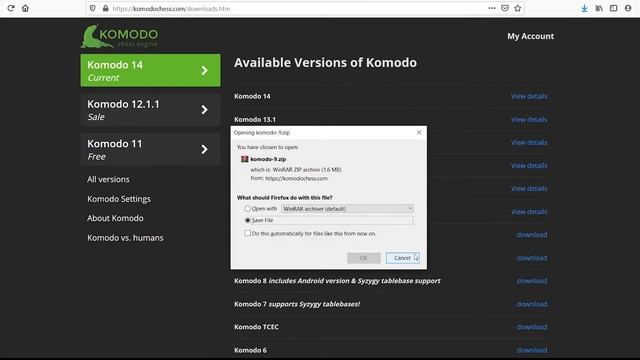Click 'from: https://komodochess.com' text in dialog
The height and width of the screenshot is (360, 640).
[x=289, y=178]
